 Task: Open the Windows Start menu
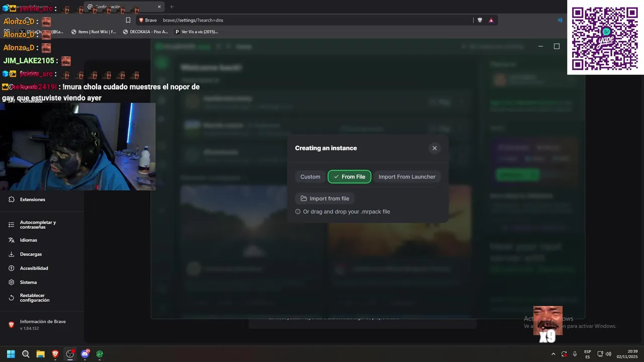pos(11,354)
